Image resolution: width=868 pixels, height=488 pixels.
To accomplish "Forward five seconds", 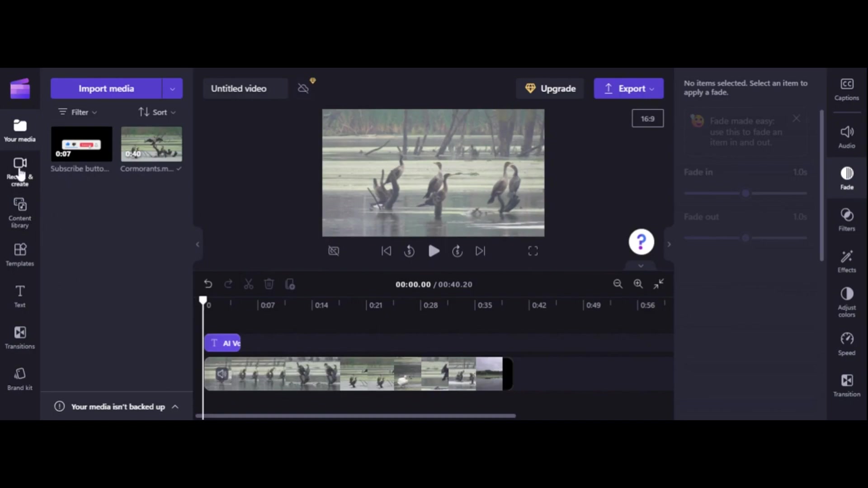I will click(x=458, y=251).
